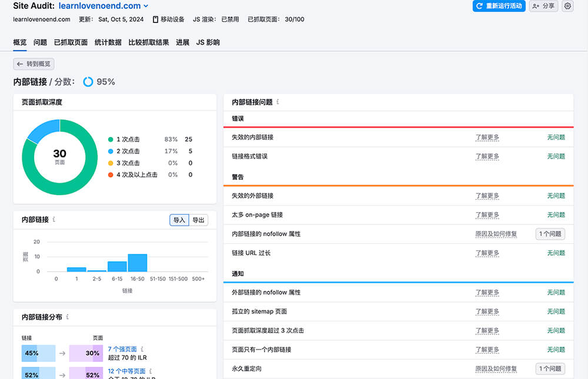Click the count 25 for 1 次点击

(188, 139)
